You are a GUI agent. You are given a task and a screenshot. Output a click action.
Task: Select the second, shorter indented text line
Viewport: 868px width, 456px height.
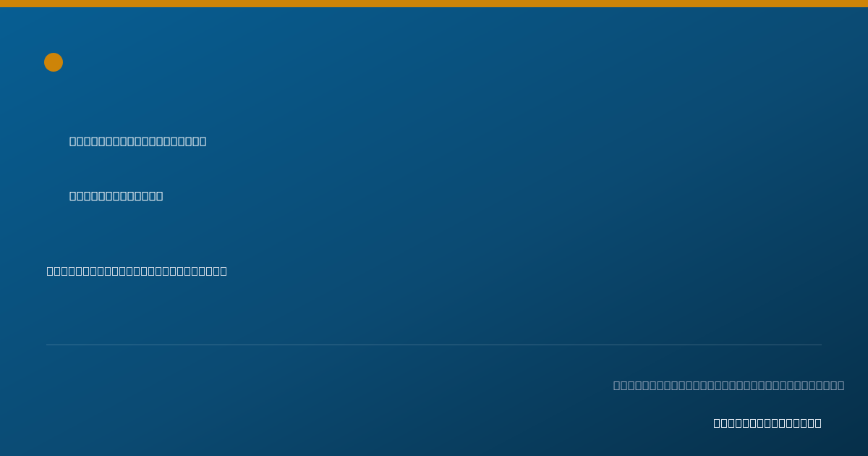[116, 195]
